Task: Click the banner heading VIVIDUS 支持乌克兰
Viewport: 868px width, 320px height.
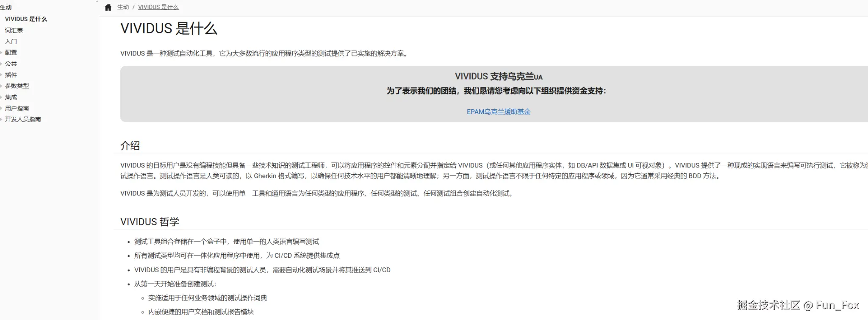Action: coord(499,77)
